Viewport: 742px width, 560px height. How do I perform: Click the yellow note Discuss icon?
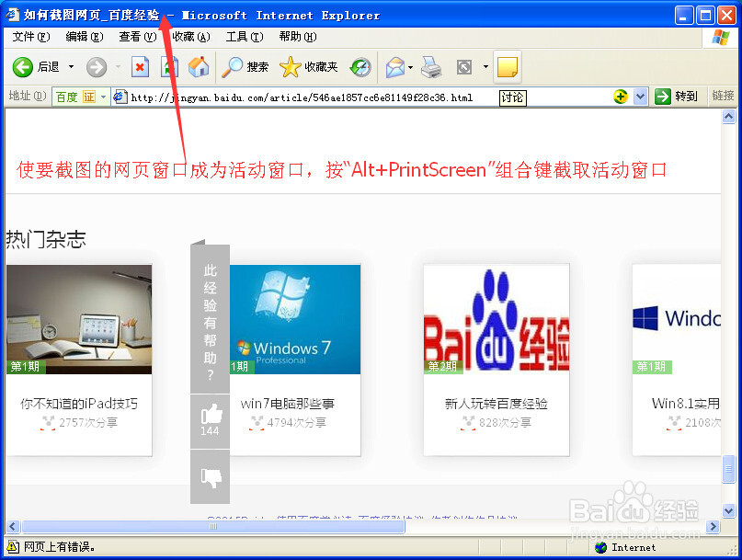(x=508, y=67)
